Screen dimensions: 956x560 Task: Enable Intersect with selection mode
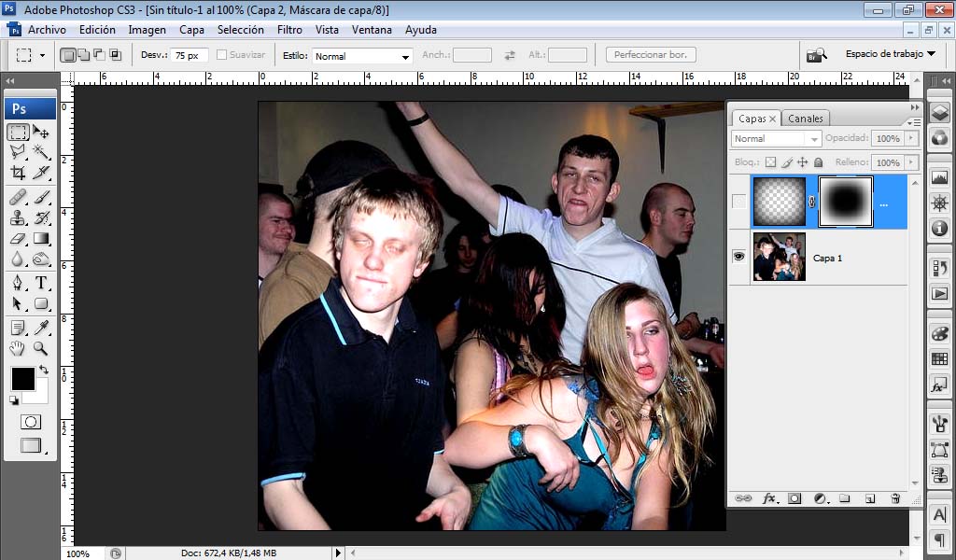click(115, 55)
